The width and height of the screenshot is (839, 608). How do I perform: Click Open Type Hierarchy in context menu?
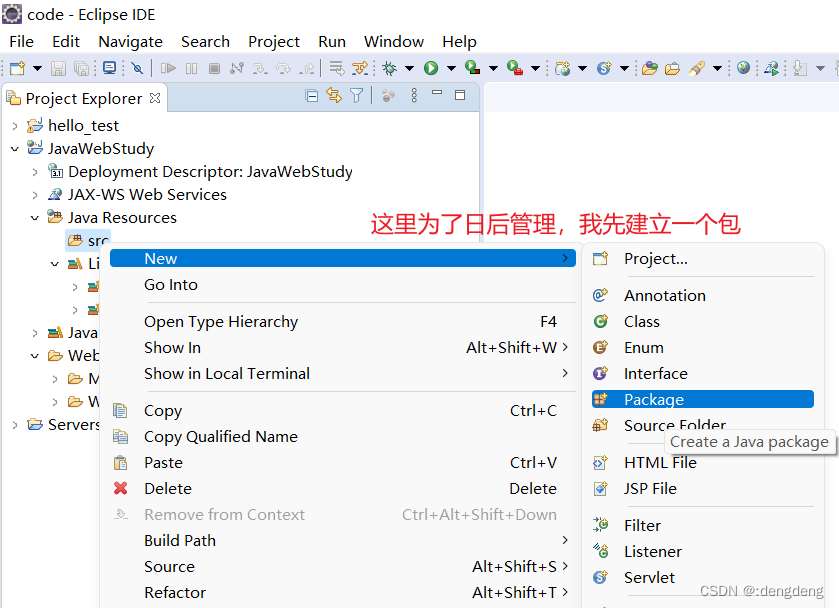(x=342, y=322)
